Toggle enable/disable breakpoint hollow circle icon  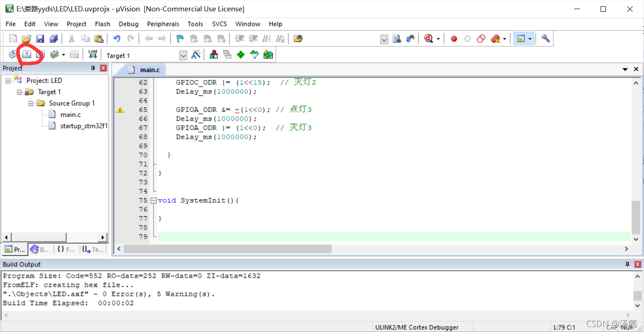[x=467, y=39]
